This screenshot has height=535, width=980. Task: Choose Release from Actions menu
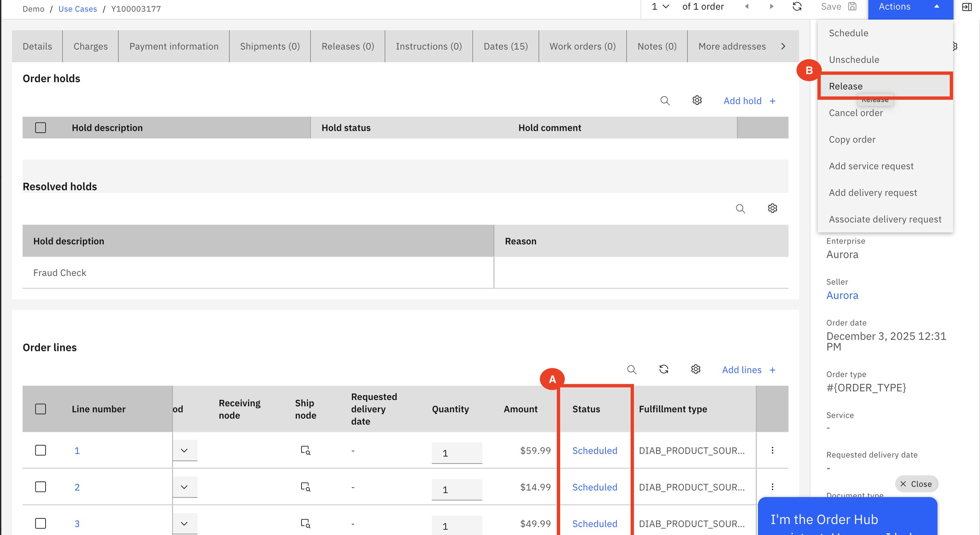coord(885,86)
